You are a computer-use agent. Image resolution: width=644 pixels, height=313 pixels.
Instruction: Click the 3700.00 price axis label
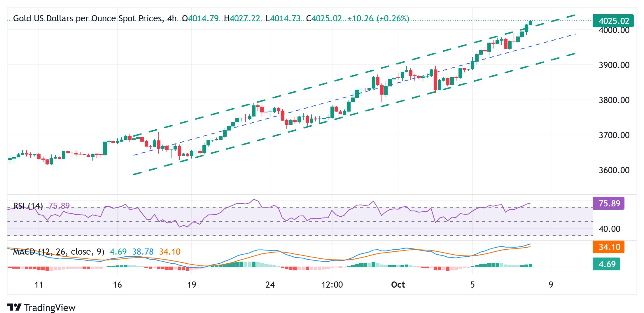tap(614, 135)
